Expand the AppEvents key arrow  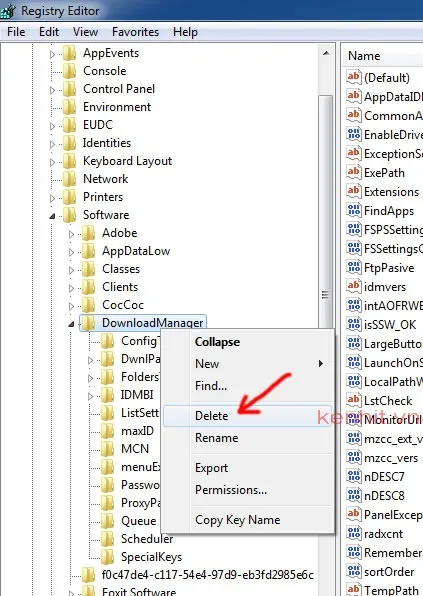pos(52,54)
